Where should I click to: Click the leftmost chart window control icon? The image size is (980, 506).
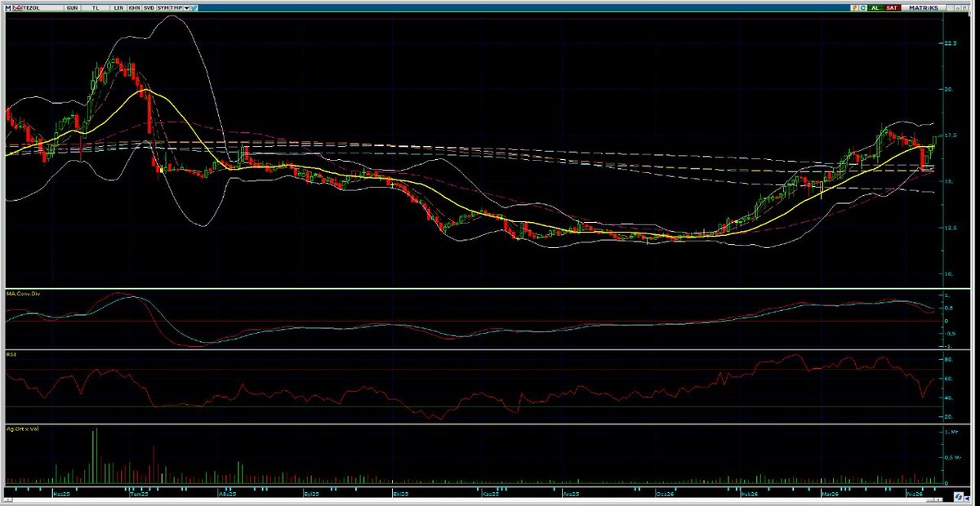[951, 7]
